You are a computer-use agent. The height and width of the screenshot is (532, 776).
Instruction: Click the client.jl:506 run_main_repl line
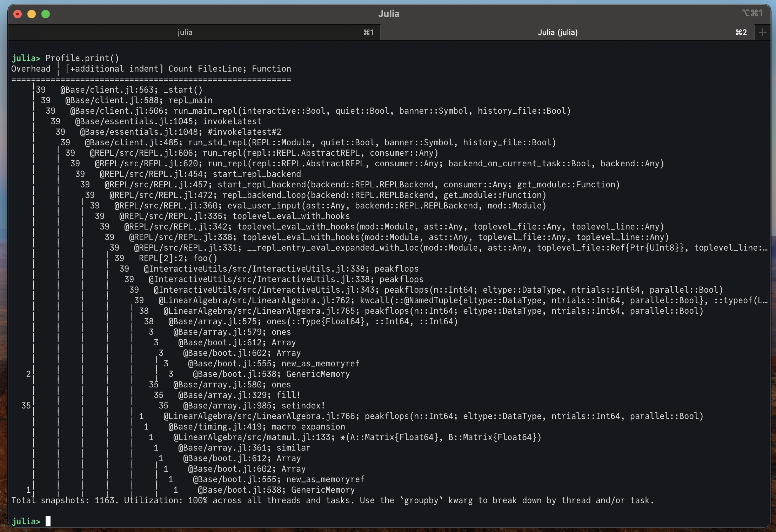[x=308, y=111]
